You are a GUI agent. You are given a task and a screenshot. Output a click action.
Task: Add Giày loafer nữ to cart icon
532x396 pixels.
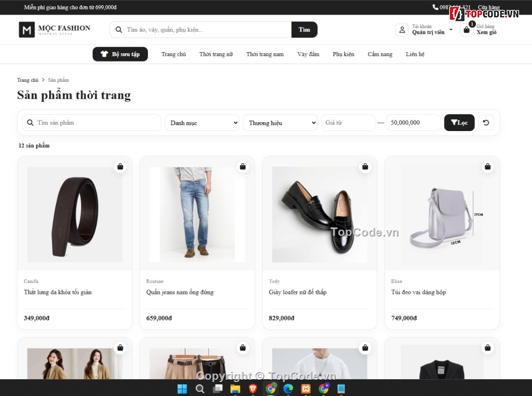365,166
